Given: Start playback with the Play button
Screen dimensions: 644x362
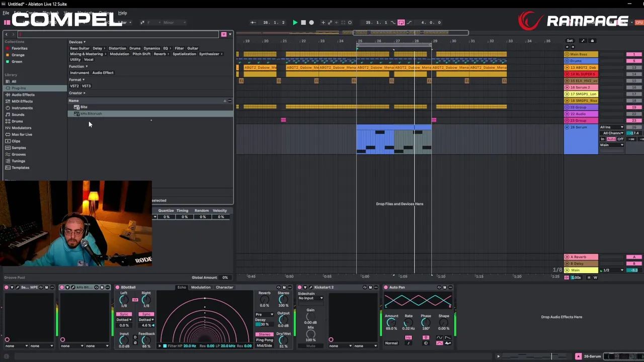Looking at the screenshot, I should pos(295,23).
